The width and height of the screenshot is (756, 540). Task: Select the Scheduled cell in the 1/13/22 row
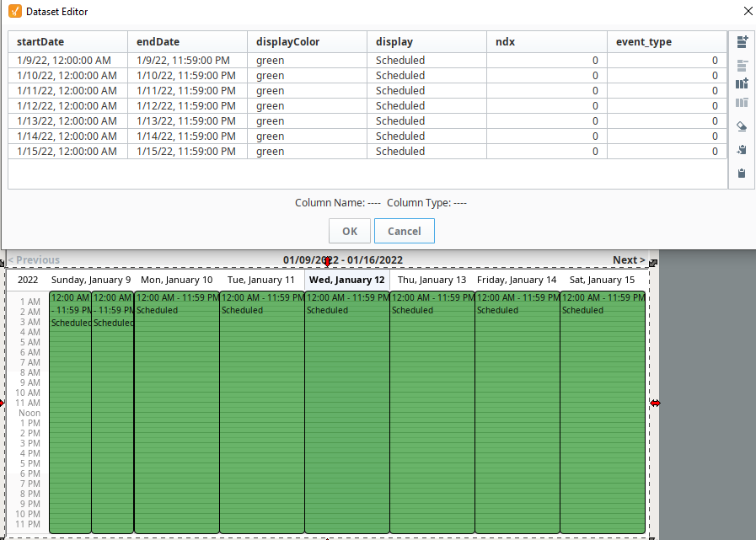tap(426, 121)
